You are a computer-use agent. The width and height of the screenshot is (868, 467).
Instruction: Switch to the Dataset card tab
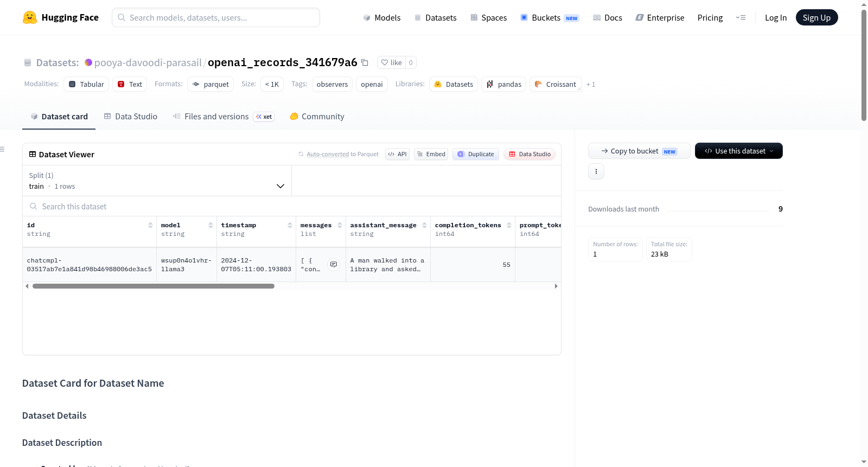point(59,117)
